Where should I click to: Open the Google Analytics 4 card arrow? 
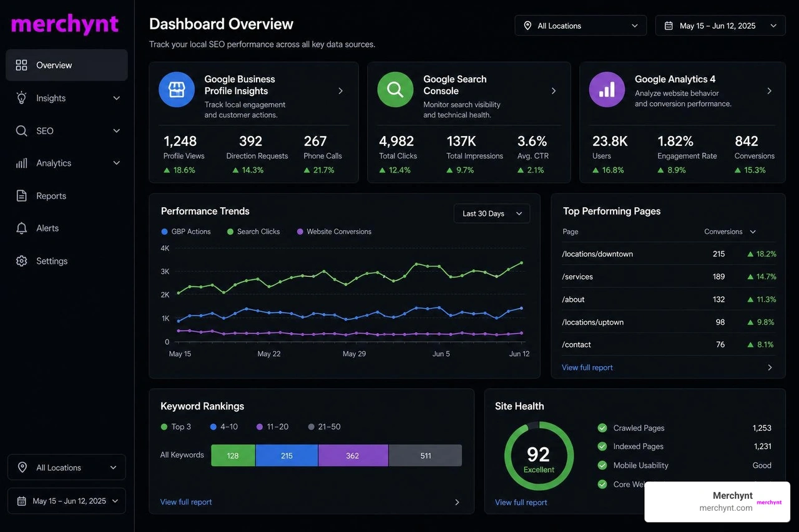click(x=769, y=91)
